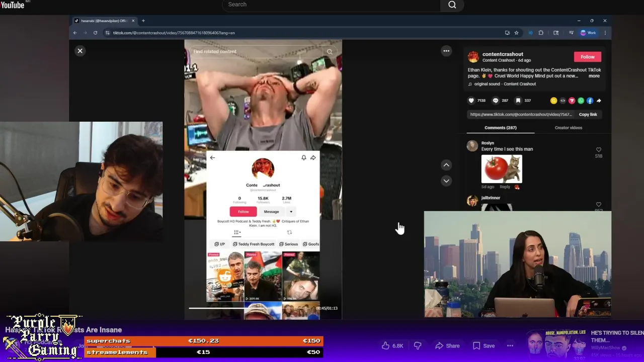This screenshot has height=362, width=644.
Task: Switch to the Creator videos tab
Action: [x=569, y=128]
